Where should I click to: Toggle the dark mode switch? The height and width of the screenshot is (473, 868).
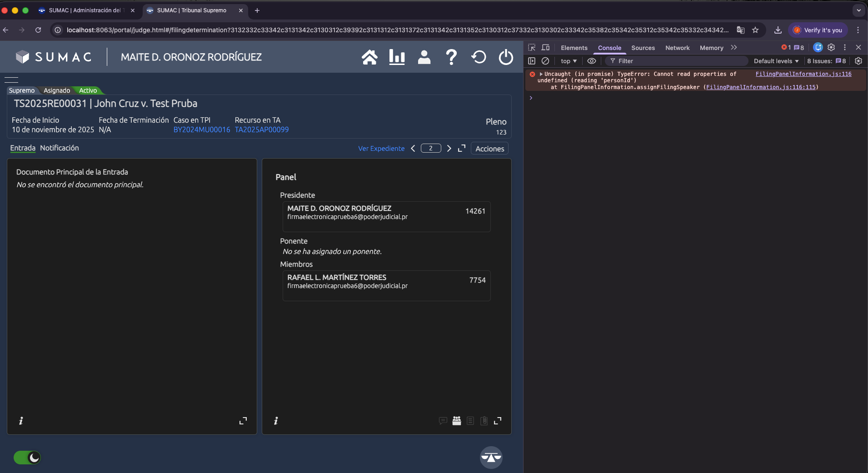point(27,458)
